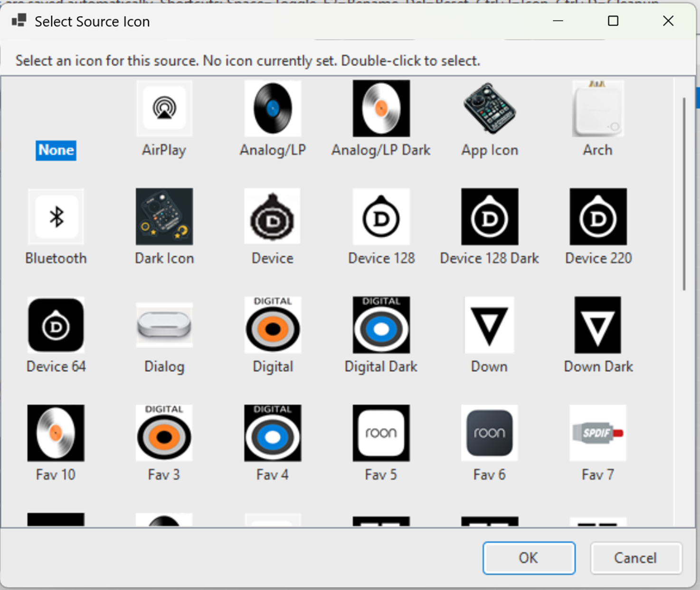The width and height of the screenshot is (700, 590).
Task: Pick the Fav 5 white roon icon
Action: click(x=381, y=433)
